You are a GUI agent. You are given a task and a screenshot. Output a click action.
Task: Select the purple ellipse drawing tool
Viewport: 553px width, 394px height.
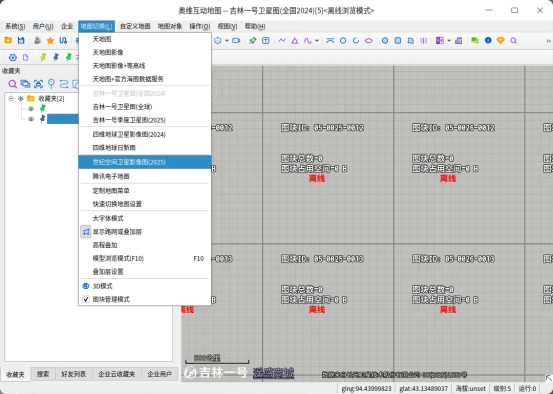tap(369, 41)
